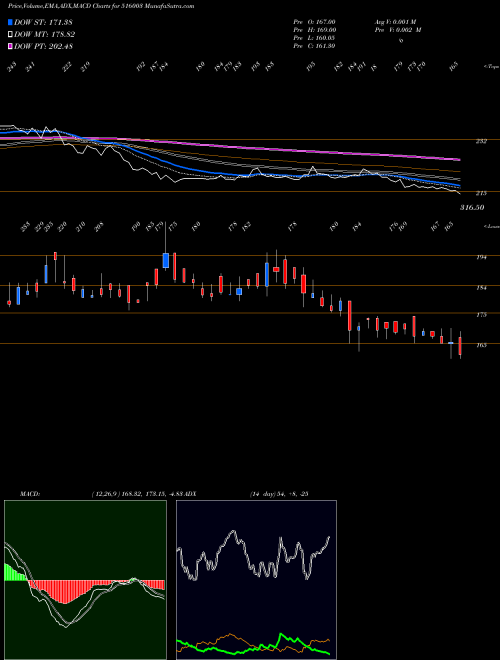Click the 175 candlestick axis label

click(x=484, y=314)
